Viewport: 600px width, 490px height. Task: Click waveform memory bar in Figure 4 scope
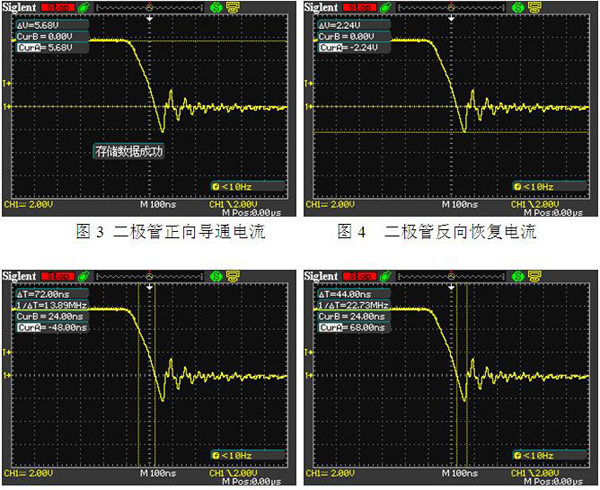(453, 7)
